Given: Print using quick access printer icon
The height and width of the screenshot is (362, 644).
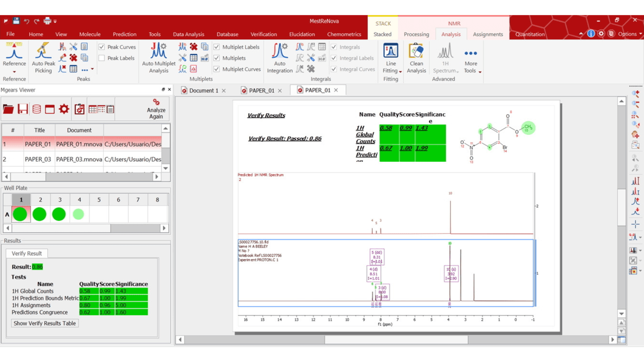Looking at the screenshot, I should pyautogui.click(x=47, y=21).
